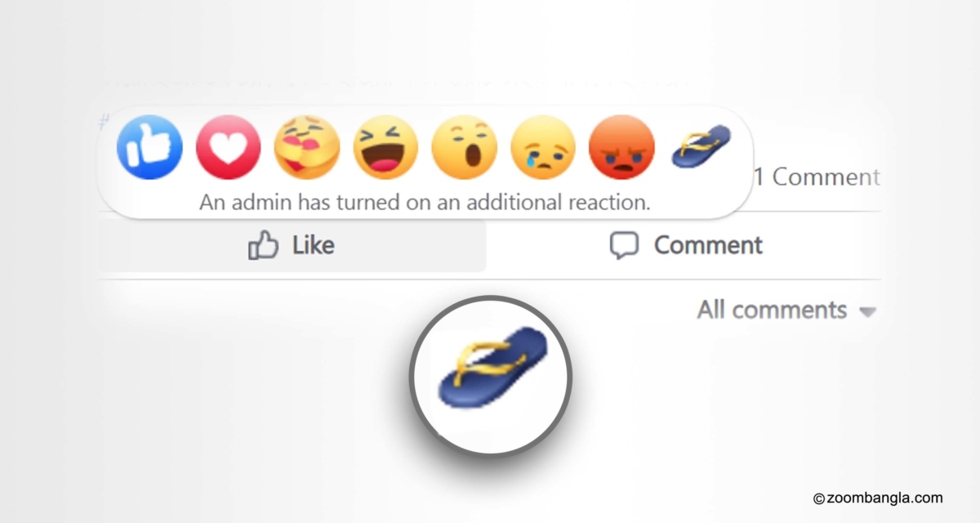This screenshot has width=980, height=523.
Task: Select the blue thumbs-up Like reaction
Action: point(149,147)
